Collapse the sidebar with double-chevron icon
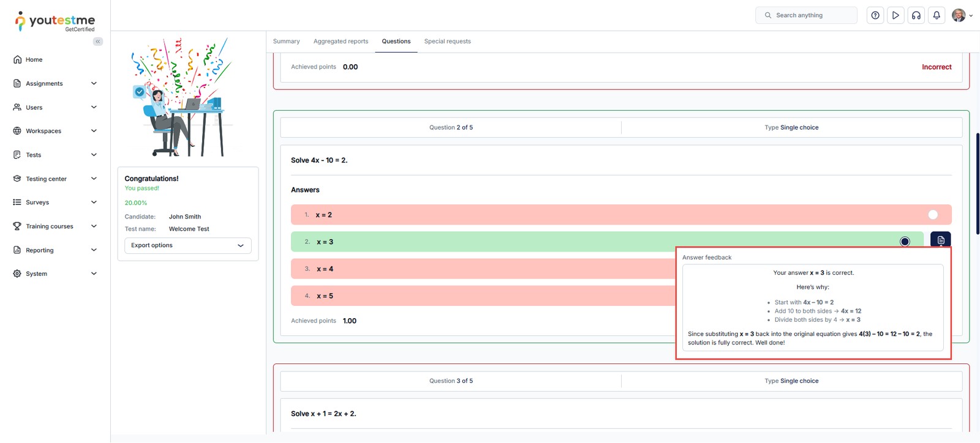Screen dimensions: 980x443 point(98,42)
